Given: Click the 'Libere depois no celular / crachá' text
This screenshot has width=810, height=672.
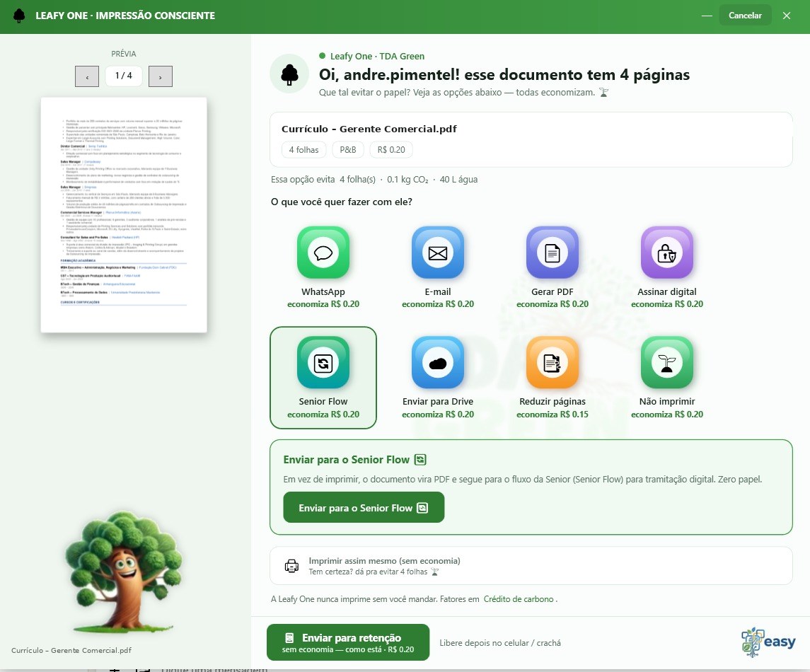Looking at the screenshot, I should pos(500,643).
